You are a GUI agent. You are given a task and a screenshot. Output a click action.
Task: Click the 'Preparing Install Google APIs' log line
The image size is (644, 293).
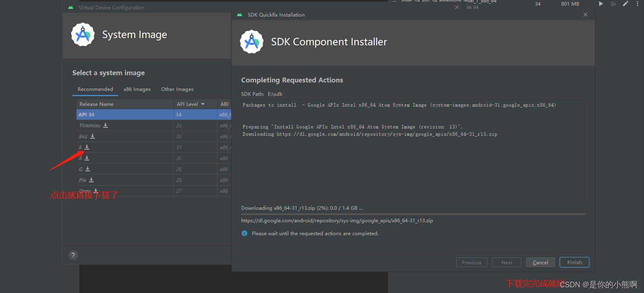pyautogui.click(x=352, y=127)
